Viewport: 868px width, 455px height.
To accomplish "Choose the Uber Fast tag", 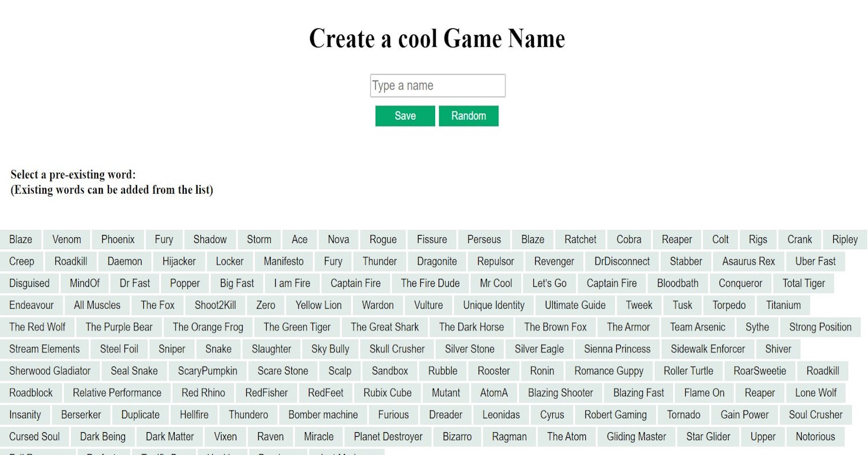I will [x=815, y=261].
